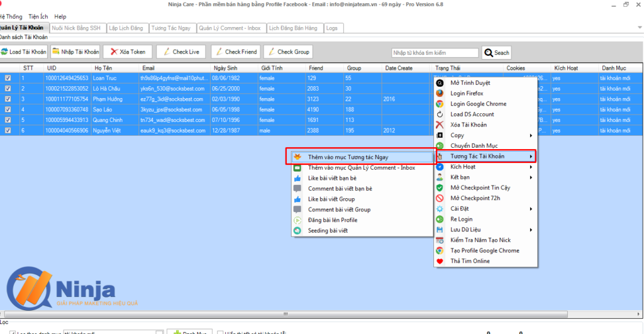Uncheck the checkbox for Nguyễn Việt row
The height and width of the screenshot is (334, 644).
click(8, 130)
